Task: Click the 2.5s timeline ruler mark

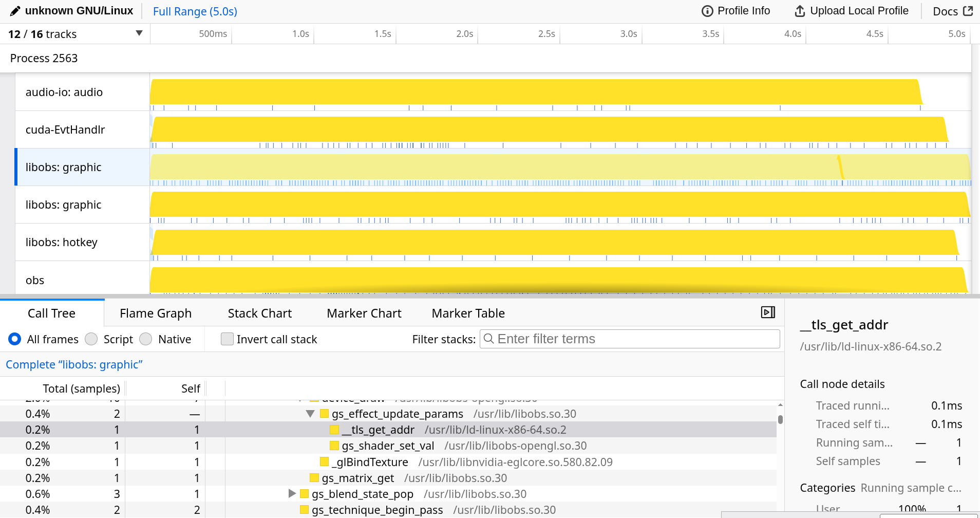Action: (x=546, y=34)
